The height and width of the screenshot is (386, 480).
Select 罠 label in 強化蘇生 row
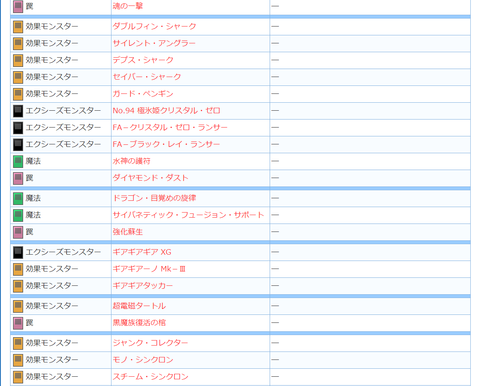[29, 232]
